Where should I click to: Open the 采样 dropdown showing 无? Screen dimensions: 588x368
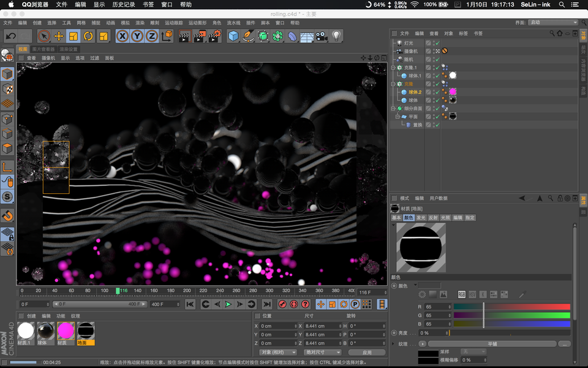tap(473, 351)
